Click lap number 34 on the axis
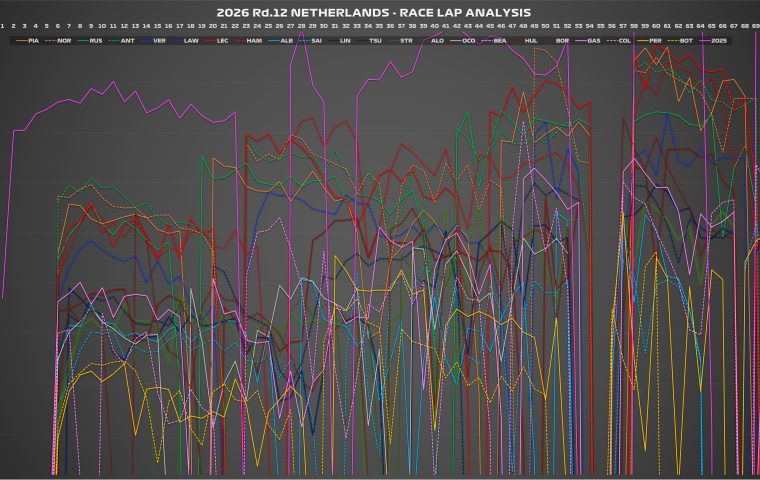The height and width of the screenshot is (480, 760). coord(368,26)
